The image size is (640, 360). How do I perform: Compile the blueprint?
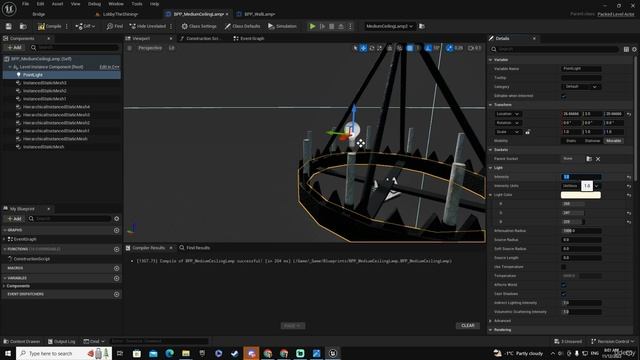pos(49,26)
